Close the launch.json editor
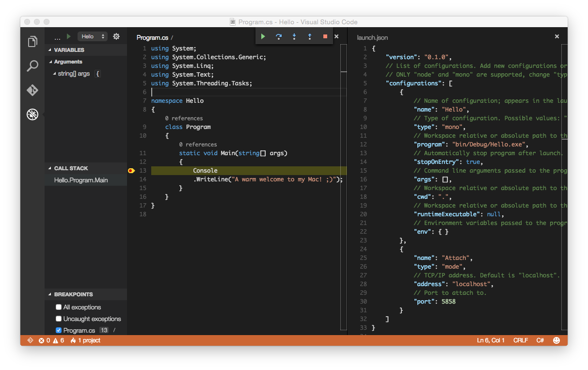The height and width of the screenshot is (370, 588). click(x=557, y=36)
